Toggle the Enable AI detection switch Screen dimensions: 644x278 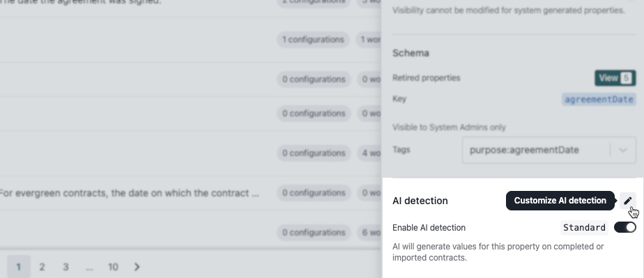(624, 228)
